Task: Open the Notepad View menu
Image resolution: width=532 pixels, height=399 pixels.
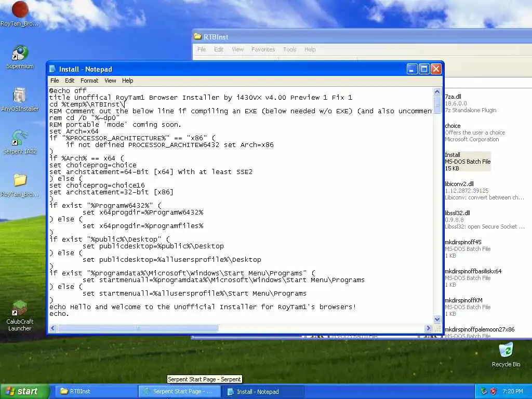Action: 110,81
